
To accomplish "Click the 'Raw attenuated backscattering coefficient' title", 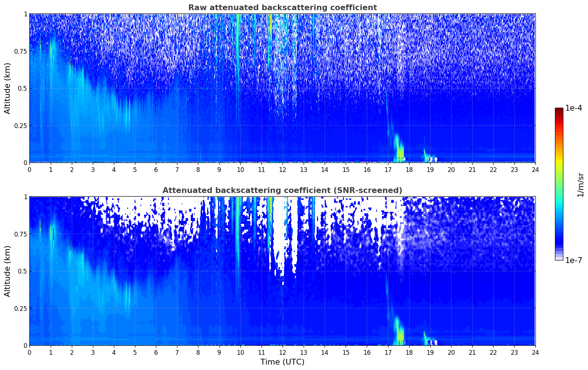I will click(282, 8).
